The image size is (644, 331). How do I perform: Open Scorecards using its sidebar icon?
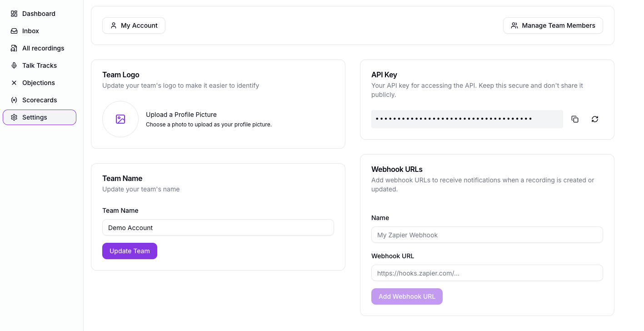14,100
